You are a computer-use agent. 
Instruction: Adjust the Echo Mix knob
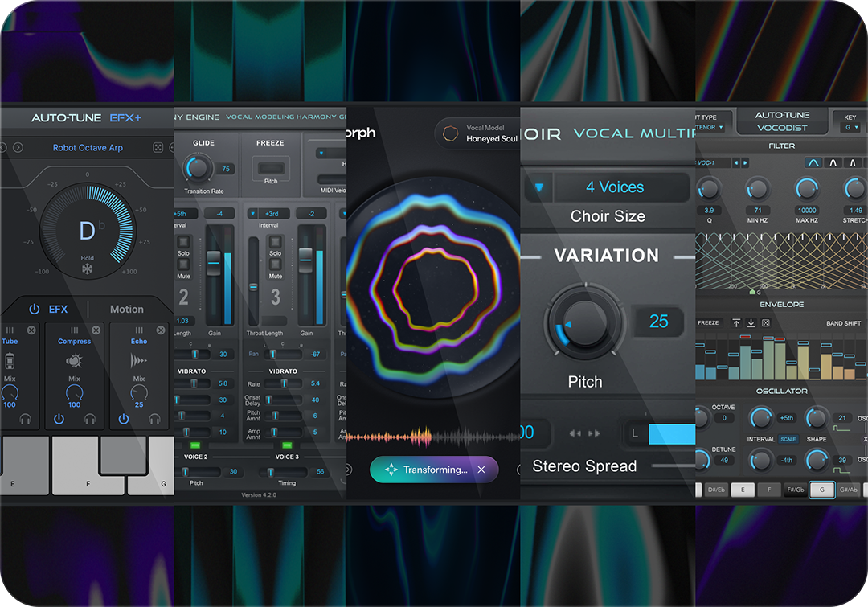click(139, 392)
